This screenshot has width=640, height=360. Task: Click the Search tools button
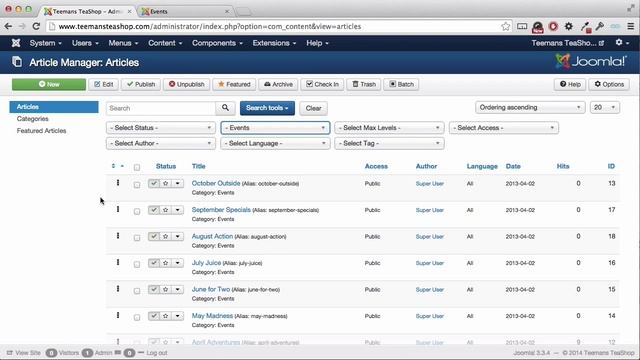[267, 108]
